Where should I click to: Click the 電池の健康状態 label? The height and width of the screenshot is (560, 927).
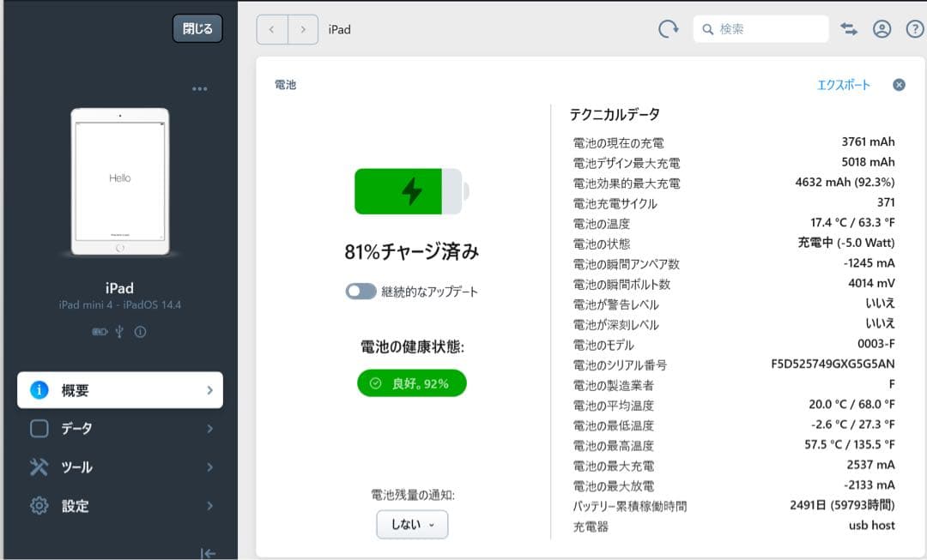(413, 346)
